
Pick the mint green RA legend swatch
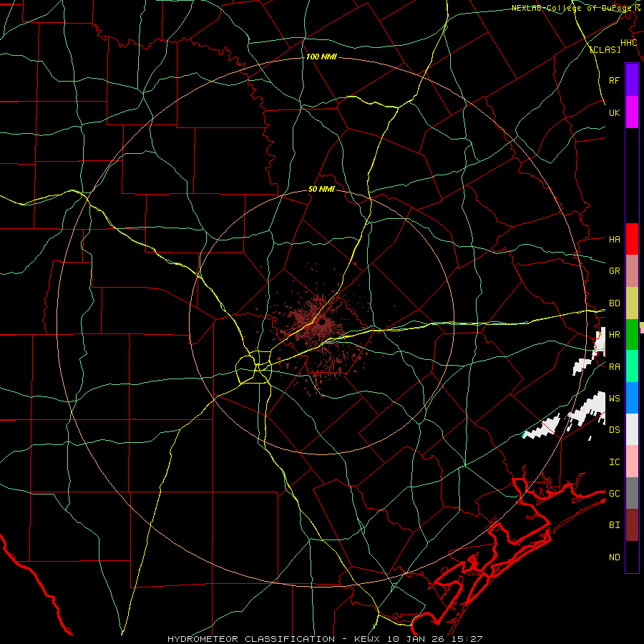[x=632, y=366]
